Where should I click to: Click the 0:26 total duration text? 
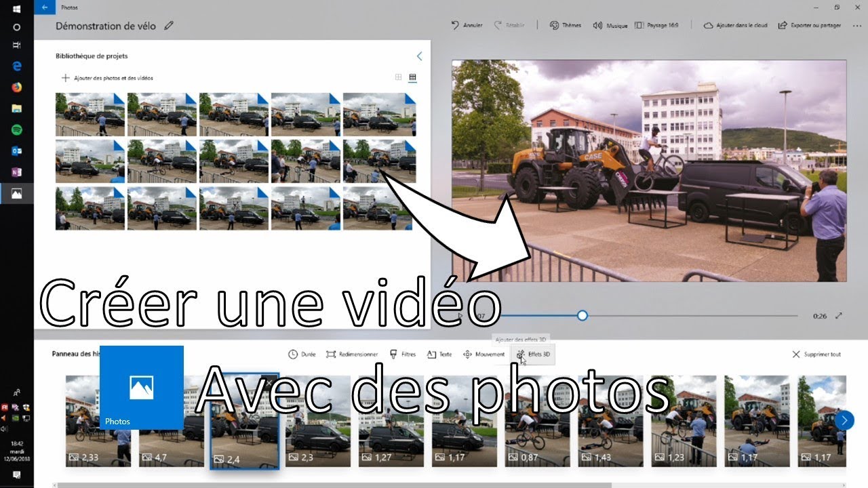820,316
